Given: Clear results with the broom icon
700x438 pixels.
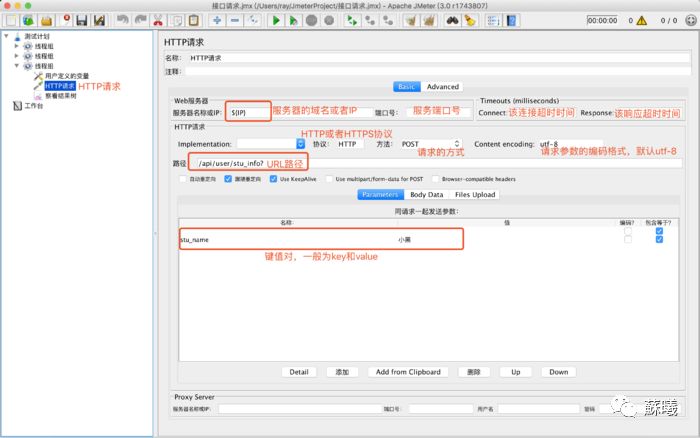Looking at the screenshot, I should (411, 21).
